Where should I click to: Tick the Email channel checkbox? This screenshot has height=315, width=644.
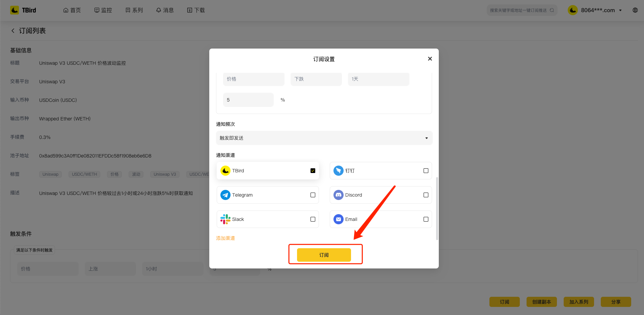[426, 219]
